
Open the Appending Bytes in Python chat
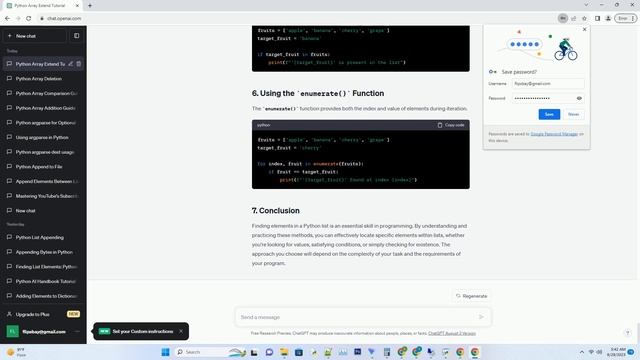43,252
